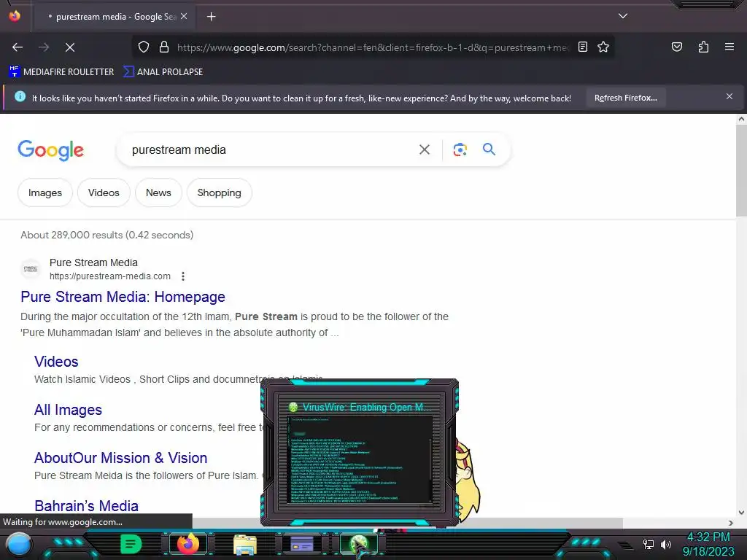Screen dimensions: 747x560
Task: Click the page scrollbar down arrow
Action: coord(741,513)
